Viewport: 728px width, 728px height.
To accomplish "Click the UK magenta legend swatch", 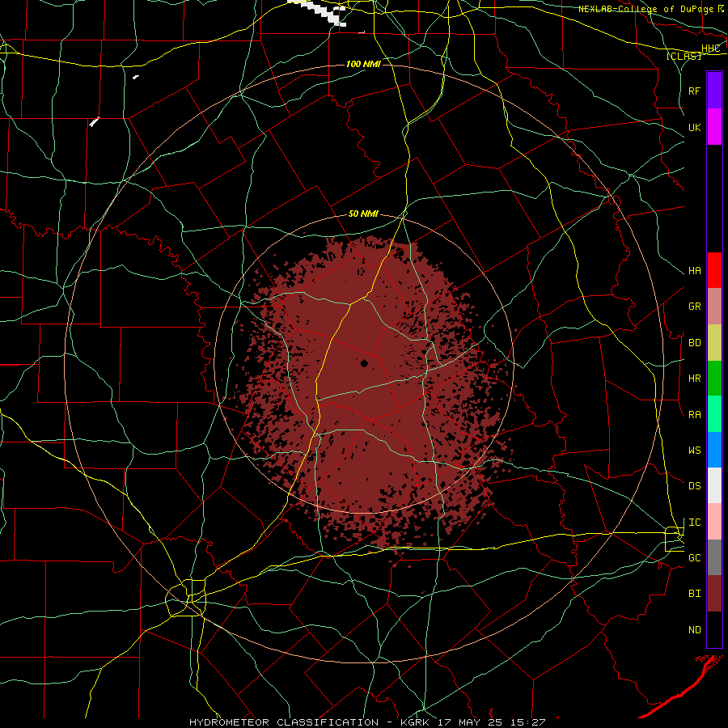I will 714,127.
